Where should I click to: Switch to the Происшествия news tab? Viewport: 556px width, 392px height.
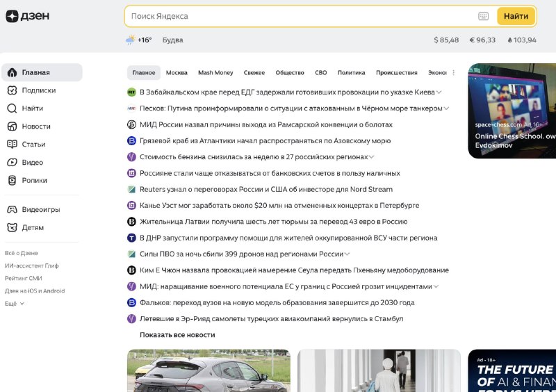(396, 73)
